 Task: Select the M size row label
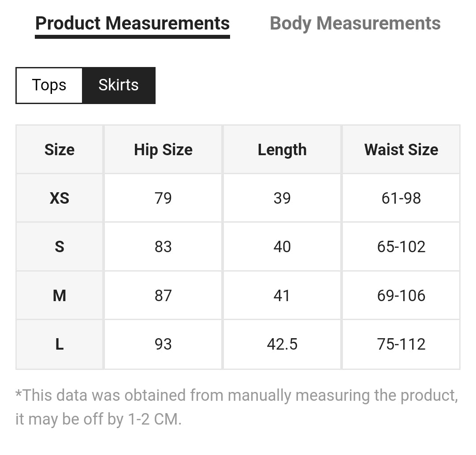(x=59, y=295)
